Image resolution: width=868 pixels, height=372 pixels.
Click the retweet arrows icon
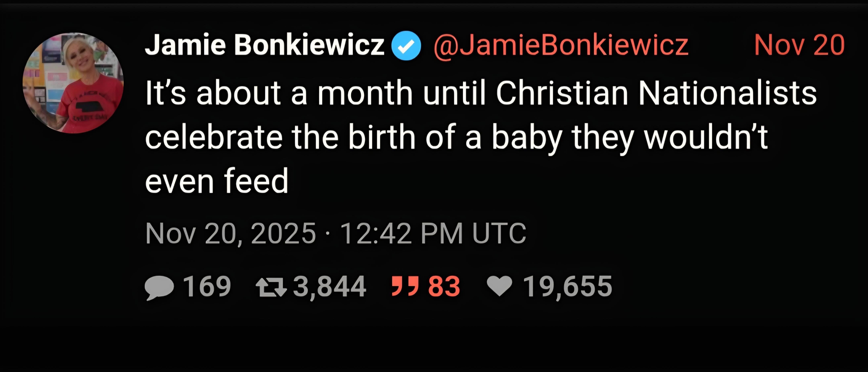tap(271, 287)
